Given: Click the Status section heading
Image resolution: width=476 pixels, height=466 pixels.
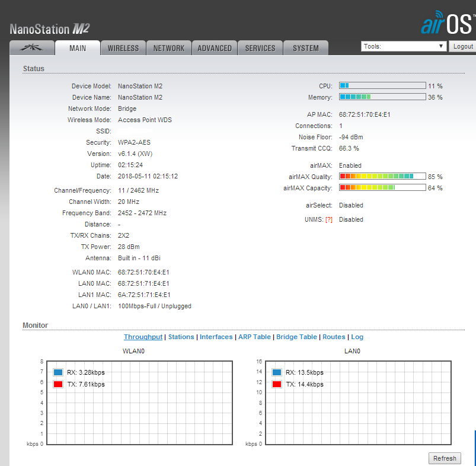Looking at the screenshot, I should pos(34,69).
